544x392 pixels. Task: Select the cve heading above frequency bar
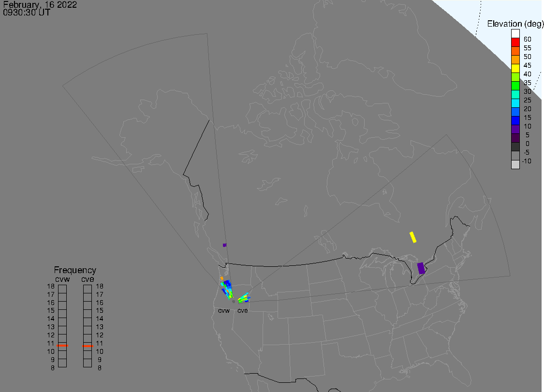88,279
